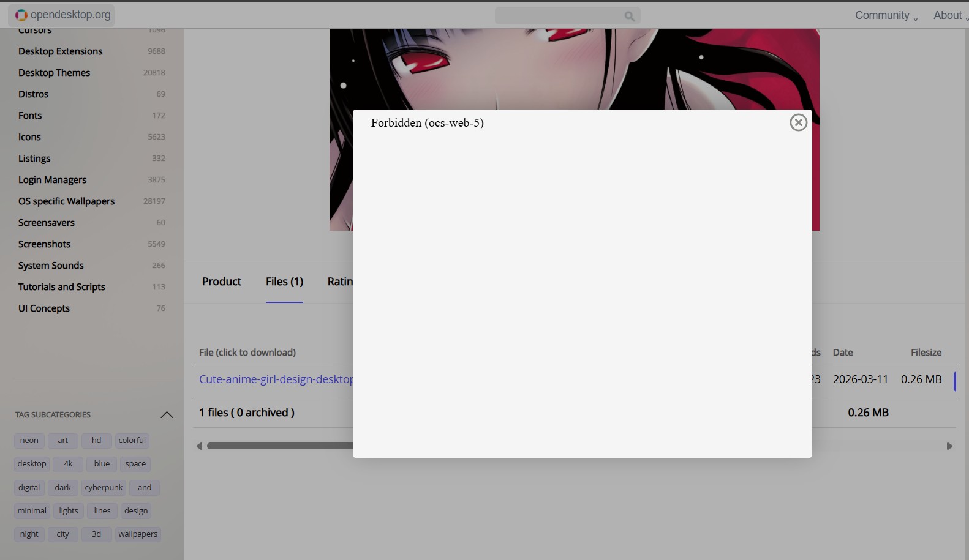Choose the 4k tag chip

(68, 464)
